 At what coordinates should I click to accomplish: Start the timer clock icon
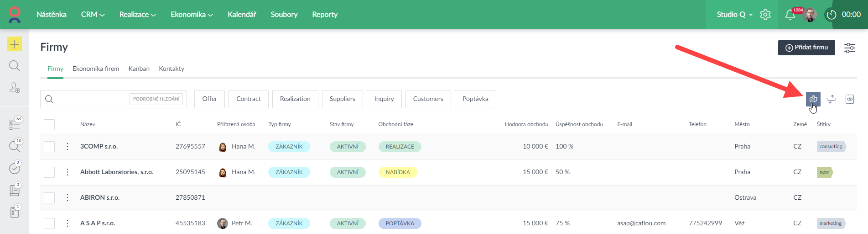[x=832, y=15]
